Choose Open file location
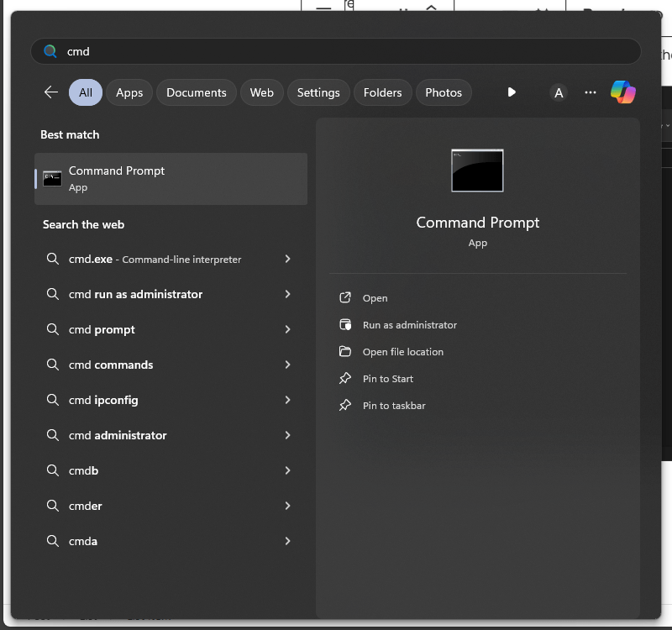The height and width of the screenshot is (630, 672). (403, 352)
